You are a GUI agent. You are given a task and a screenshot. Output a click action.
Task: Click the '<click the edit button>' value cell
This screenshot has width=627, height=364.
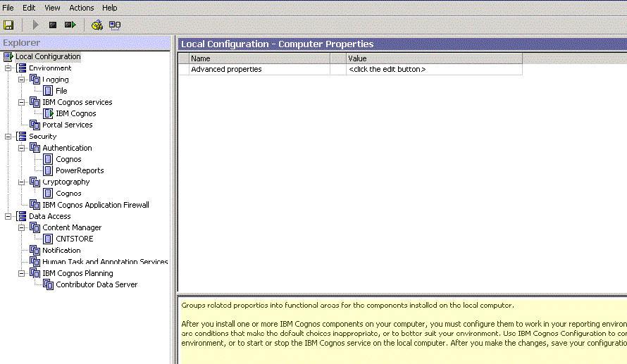pyautogui.click(x=434, y=69)
